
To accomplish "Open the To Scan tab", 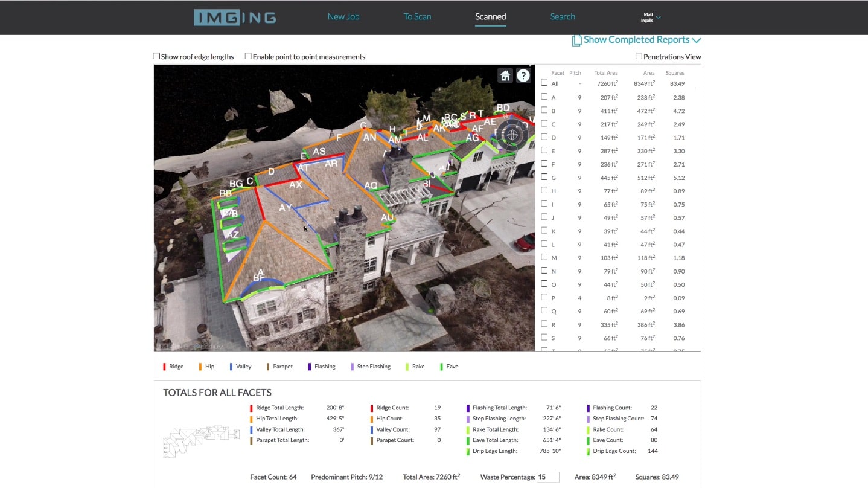I will [417, 17].
